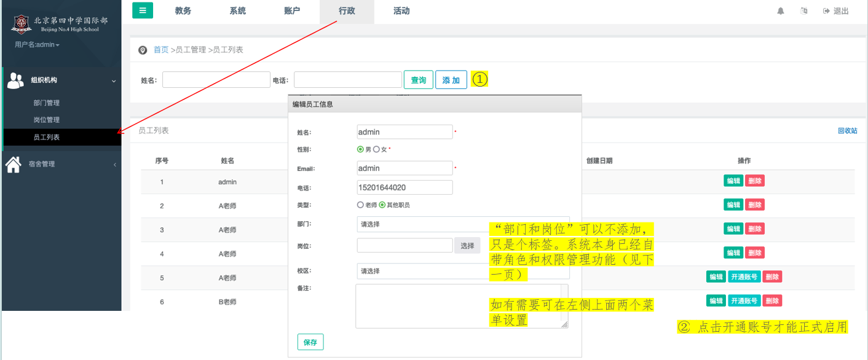Click the 编辑员工信息 dialog title bar
This screenshot has width=868, height=360.
435,104
